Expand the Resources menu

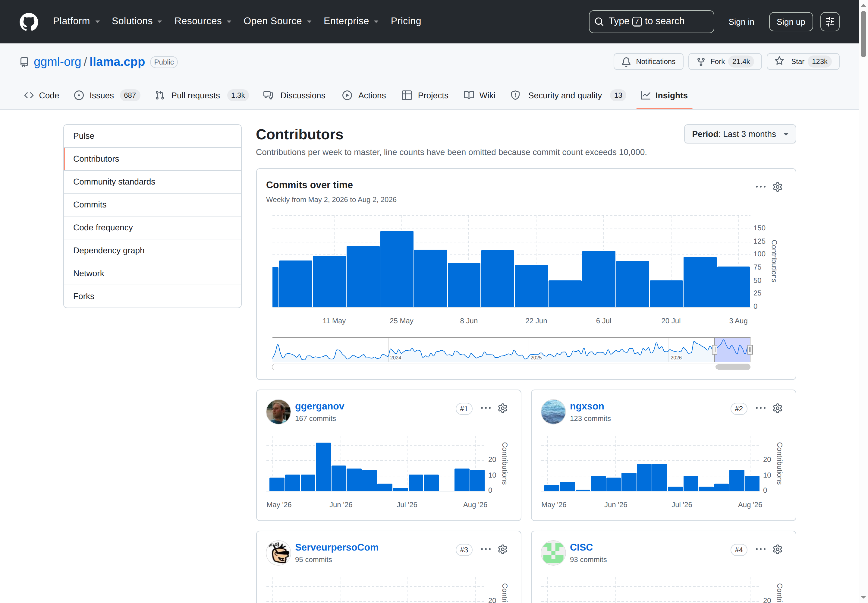(203, 21)
